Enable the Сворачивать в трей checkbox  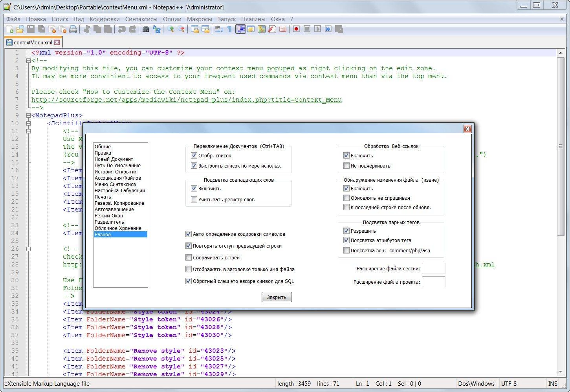point(188,257)
